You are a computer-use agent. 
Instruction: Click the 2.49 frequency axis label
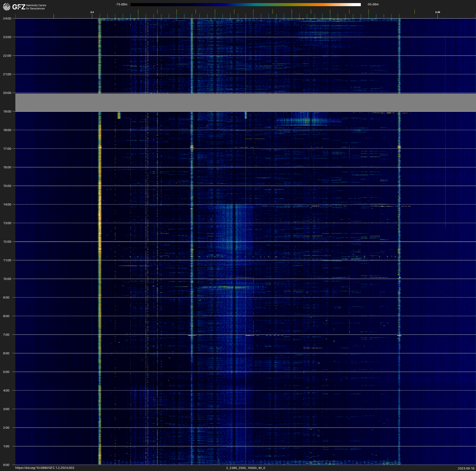click(x=437, y=12)
